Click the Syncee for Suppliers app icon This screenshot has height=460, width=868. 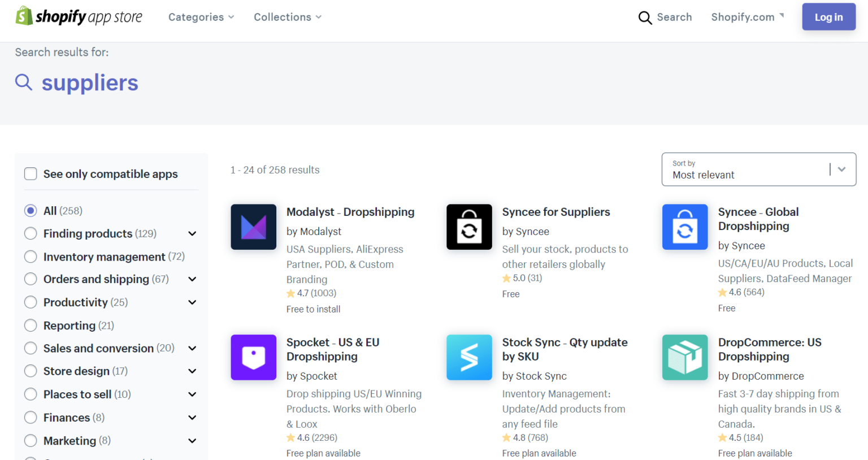[x=469, y=227]
